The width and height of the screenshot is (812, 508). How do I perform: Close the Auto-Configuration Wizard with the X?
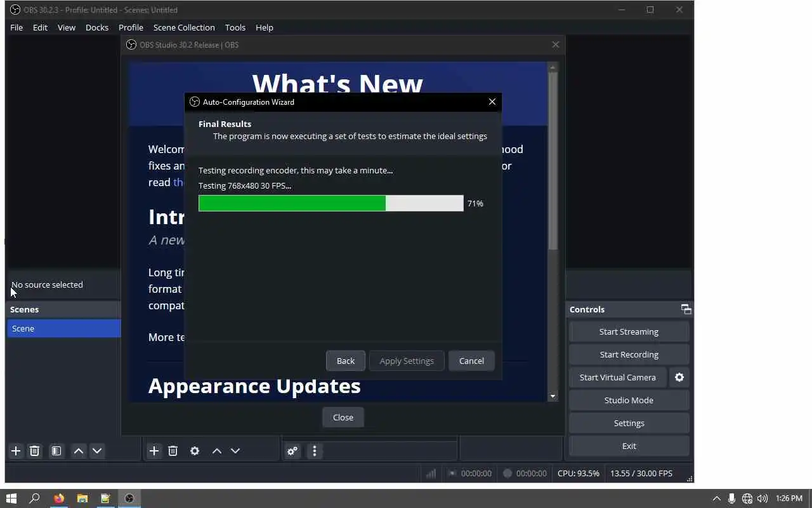pos(492,102)
